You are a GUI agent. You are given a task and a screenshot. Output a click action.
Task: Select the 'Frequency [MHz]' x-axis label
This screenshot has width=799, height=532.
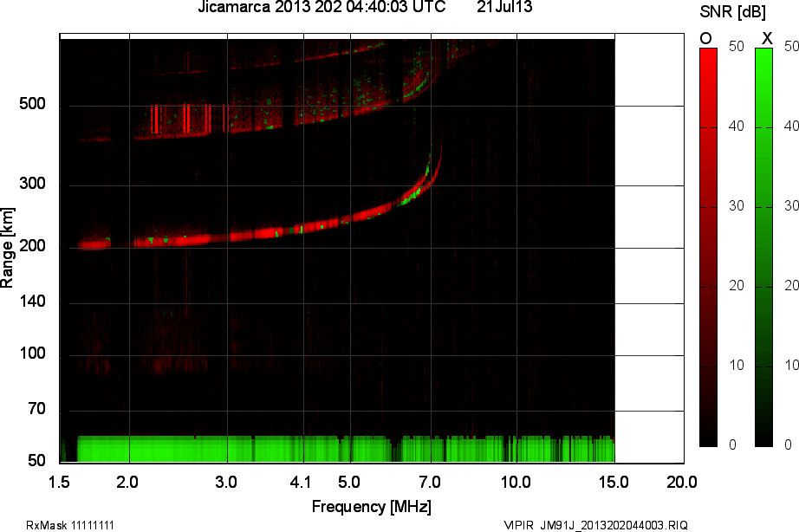372,507
